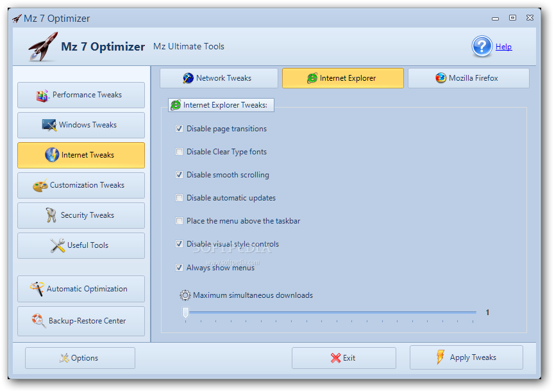Enable Disable Clear Type fonts checkbox
The height and width of the screenshot is (392, 554).
click(x=180, y=152)
